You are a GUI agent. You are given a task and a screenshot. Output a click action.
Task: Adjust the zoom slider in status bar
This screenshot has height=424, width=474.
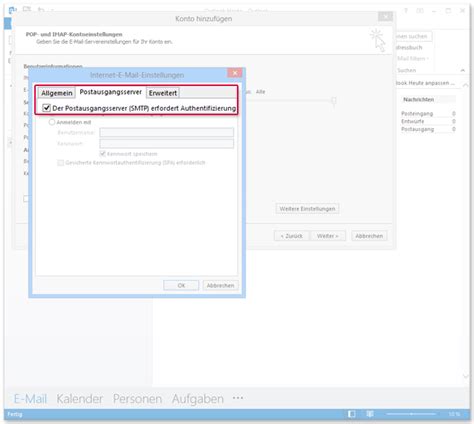coord(411,414)
